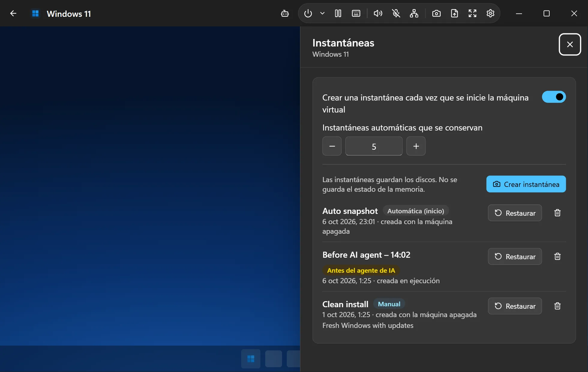Click Fresh Windows with updates description

(368, 325)
